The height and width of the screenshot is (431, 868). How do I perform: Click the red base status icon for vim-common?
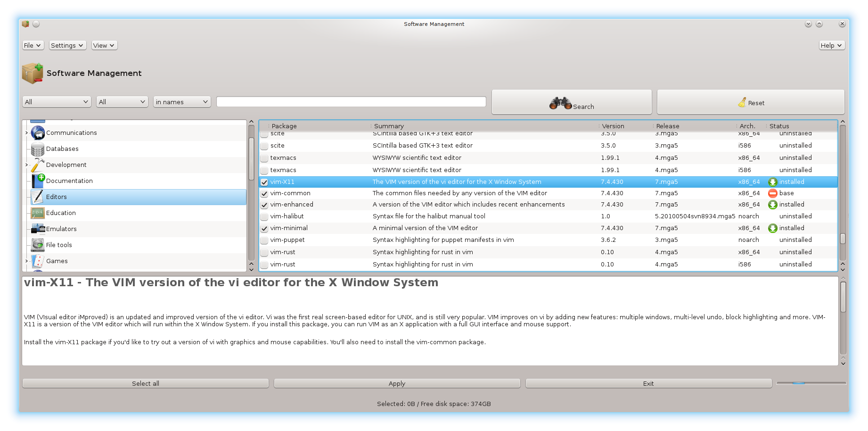point(773,193)
